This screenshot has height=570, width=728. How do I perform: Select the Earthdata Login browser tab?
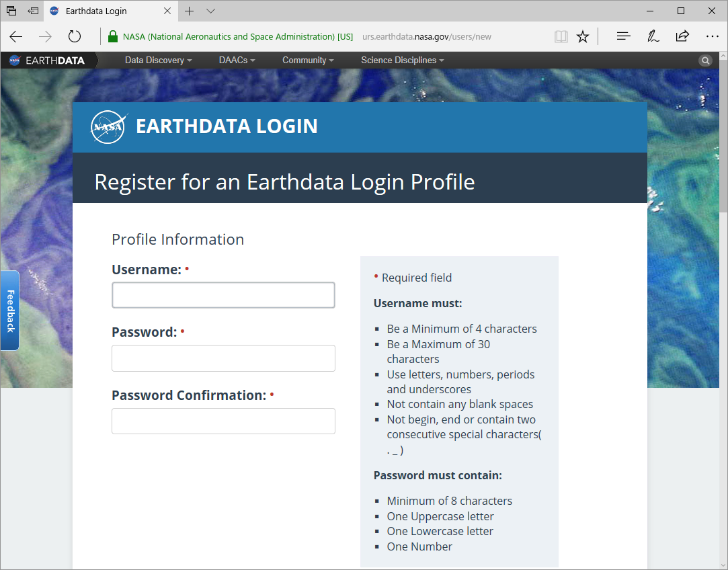coord(109,11)
